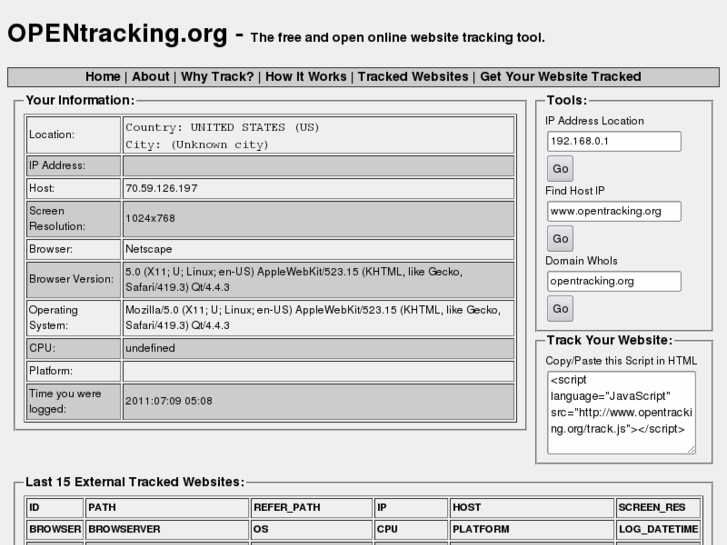Click the Your Information: heading
The image size is (727, 545).
pos(80,100)
